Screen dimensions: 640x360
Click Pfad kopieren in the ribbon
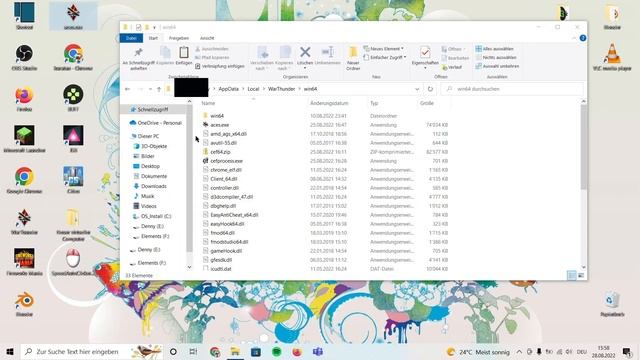pyautogui.click(x=212, y=58)
